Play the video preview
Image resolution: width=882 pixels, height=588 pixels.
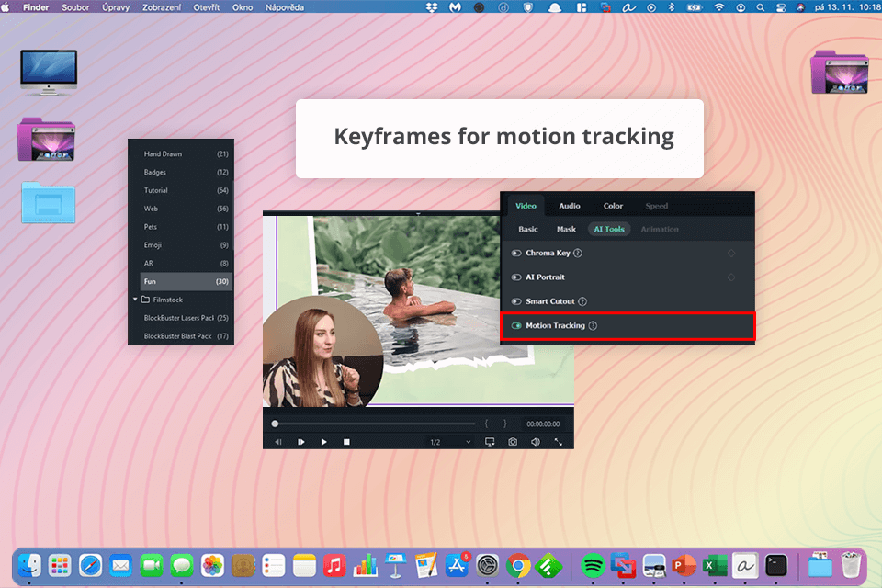[x=323, y=442]
